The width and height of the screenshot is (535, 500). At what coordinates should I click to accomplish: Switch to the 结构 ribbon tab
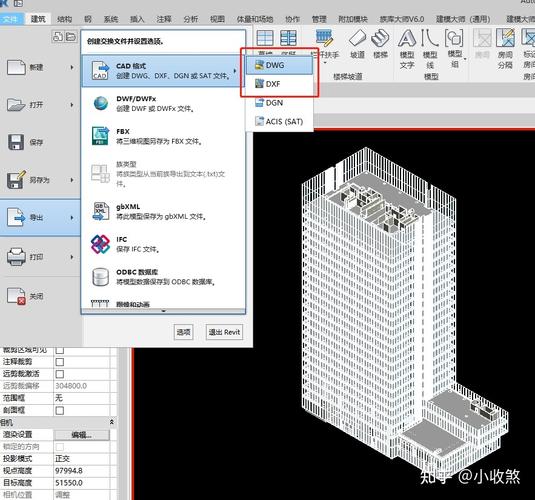[64, 19]
